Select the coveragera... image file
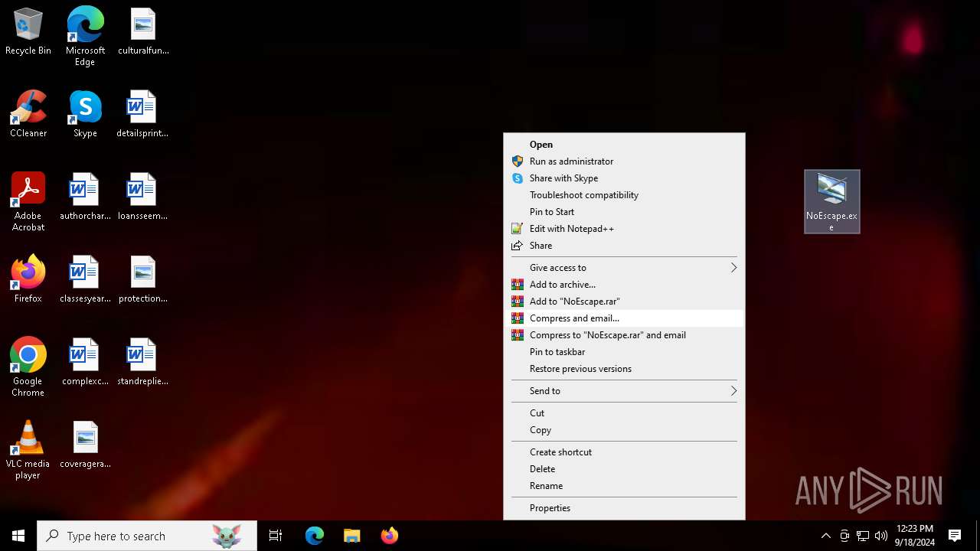The width and height of the screenshot is (980, 551). pos(85,445)
